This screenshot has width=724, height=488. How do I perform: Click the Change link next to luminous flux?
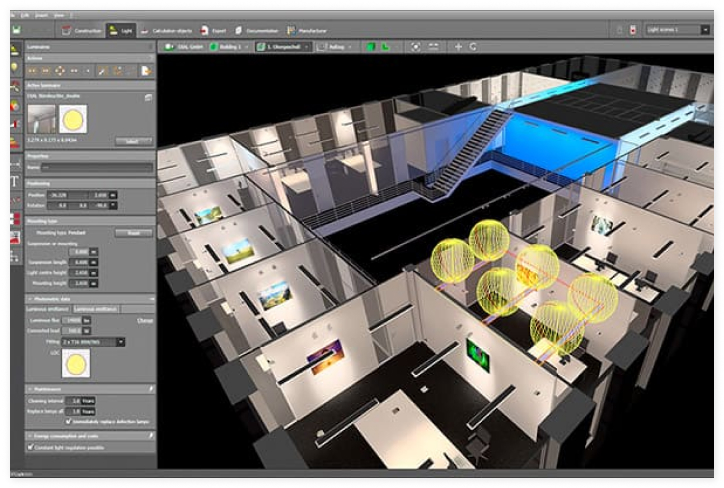pos(145,320)
